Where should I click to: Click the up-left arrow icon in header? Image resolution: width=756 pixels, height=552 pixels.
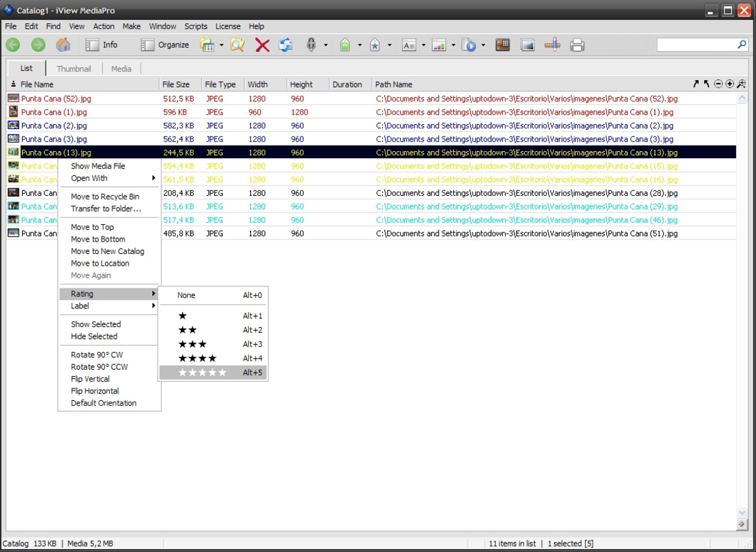click(x=706, y=84)
